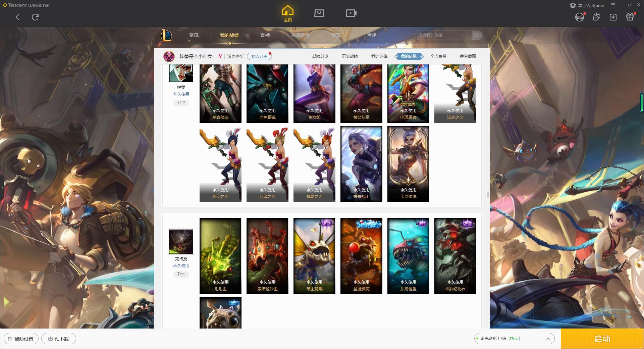
Task: Refresh the page with reload icon
Action: [35, 17]
